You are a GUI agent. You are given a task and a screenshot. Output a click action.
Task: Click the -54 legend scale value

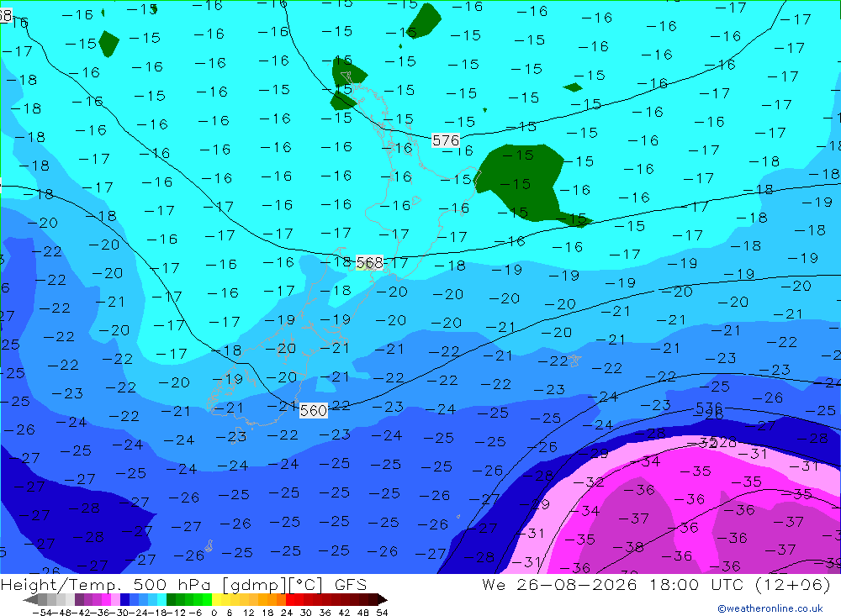coord(42,612)
